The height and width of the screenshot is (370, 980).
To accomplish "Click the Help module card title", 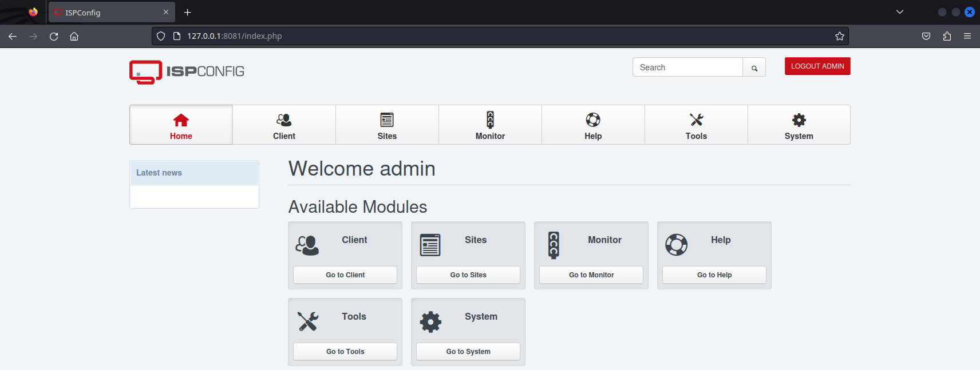I will [x=721, y=240].
